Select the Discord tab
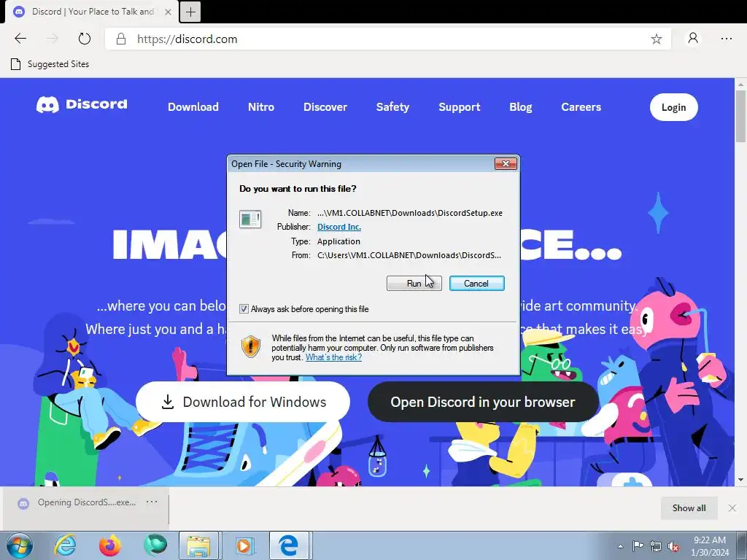 pos(93,12)
